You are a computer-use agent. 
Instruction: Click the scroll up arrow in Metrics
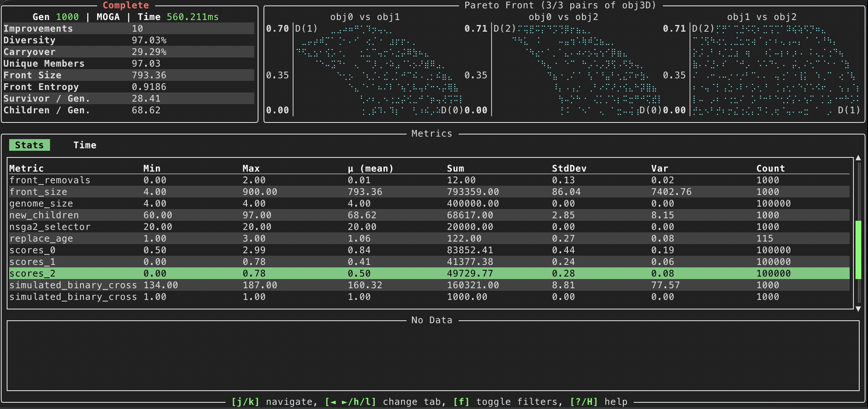tap(858, 158)
